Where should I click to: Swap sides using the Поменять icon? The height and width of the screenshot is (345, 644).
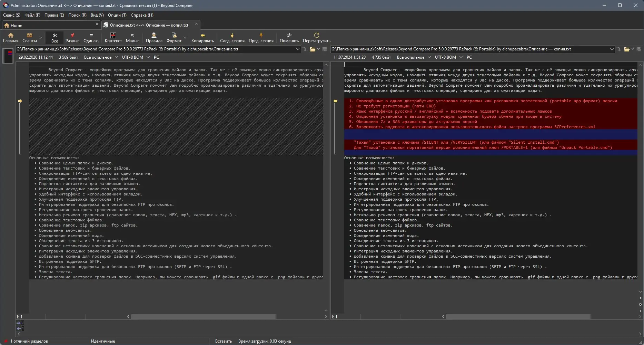pos(289,38)
